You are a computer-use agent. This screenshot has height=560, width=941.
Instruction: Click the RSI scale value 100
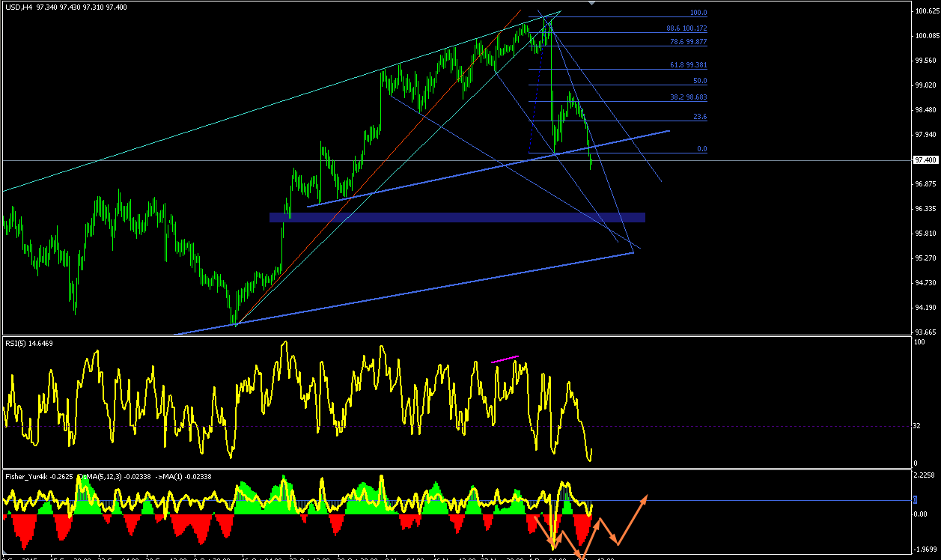pyautogui.click(x=919, y=342)
